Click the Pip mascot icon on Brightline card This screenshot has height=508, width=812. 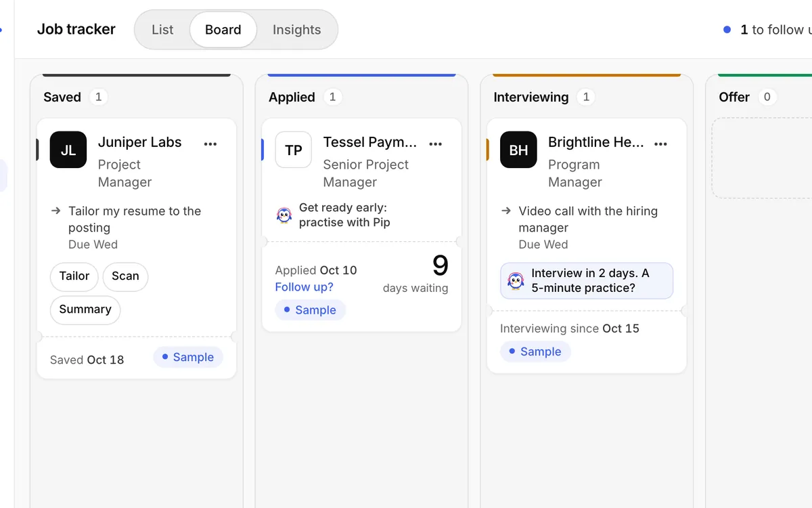[x=516, y=280]
